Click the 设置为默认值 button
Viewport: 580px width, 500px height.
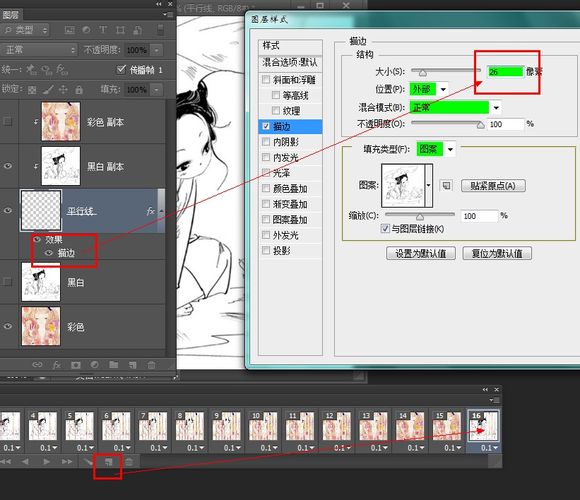421,254
